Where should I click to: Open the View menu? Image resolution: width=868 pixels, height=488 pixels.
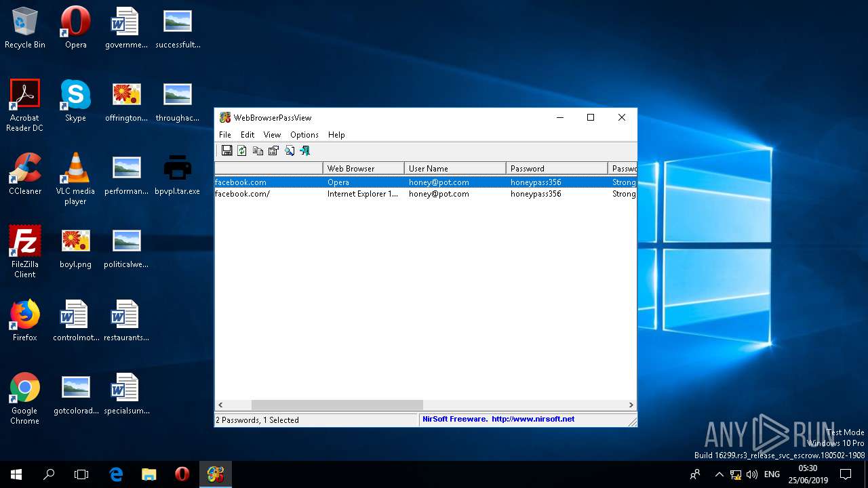(272, 135)
